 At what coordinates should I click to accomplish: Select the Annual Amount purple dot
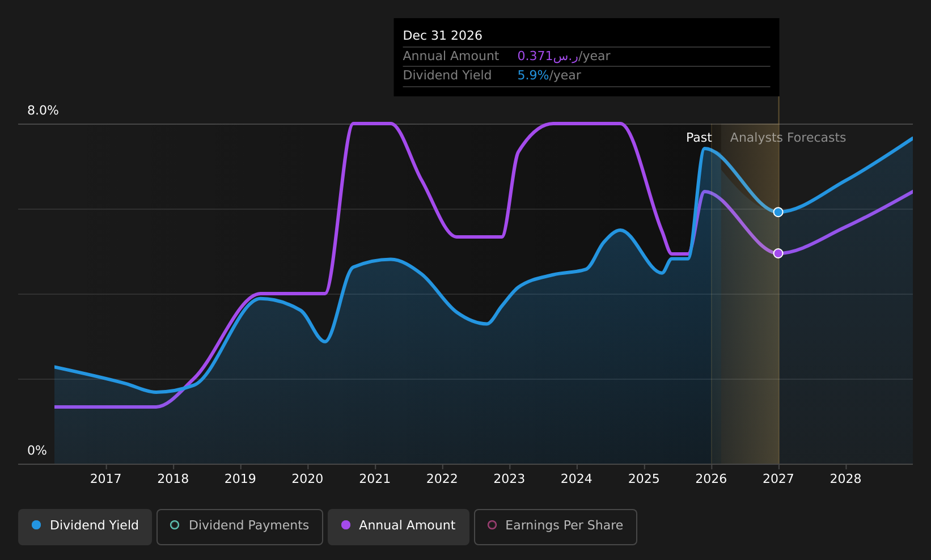[345, 525]
